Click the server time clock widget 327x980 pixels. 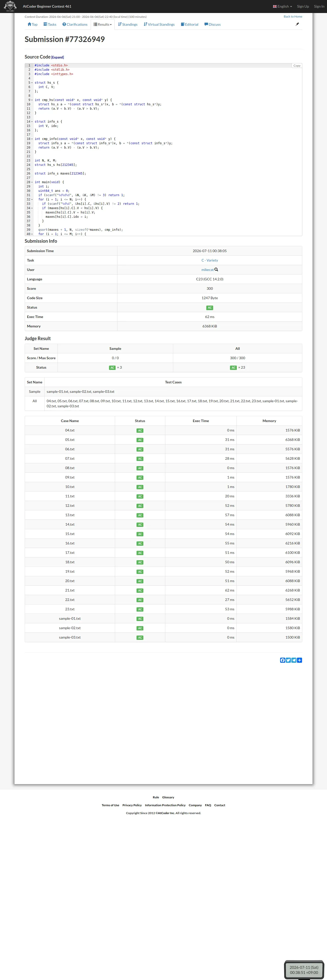(x=304, y=970)
